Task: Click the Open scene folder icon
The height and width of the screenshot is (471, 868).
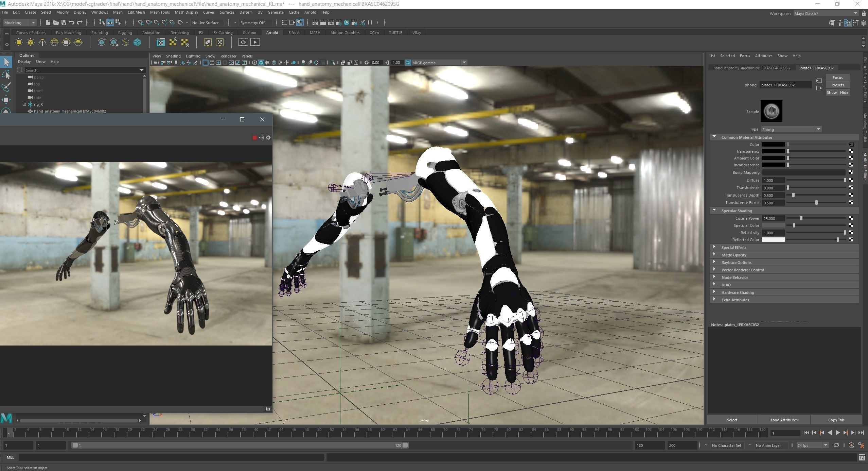Action: [56, 22]
